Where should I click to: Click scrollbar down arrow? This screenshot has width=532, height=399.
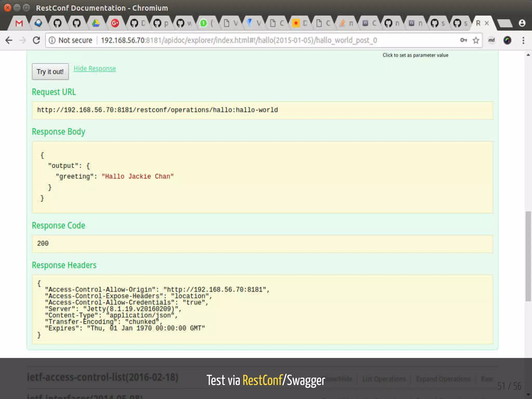(528, 395)
